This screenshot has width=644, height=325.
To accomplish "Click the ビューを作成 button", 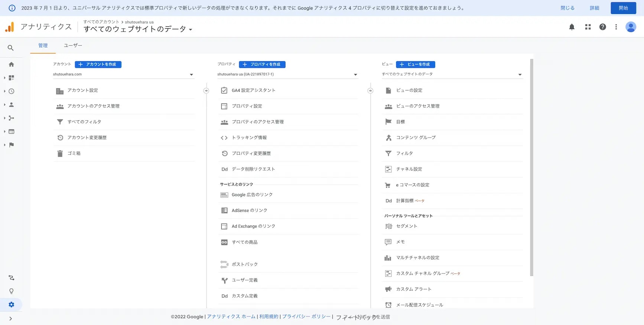I will click(416, 65).
